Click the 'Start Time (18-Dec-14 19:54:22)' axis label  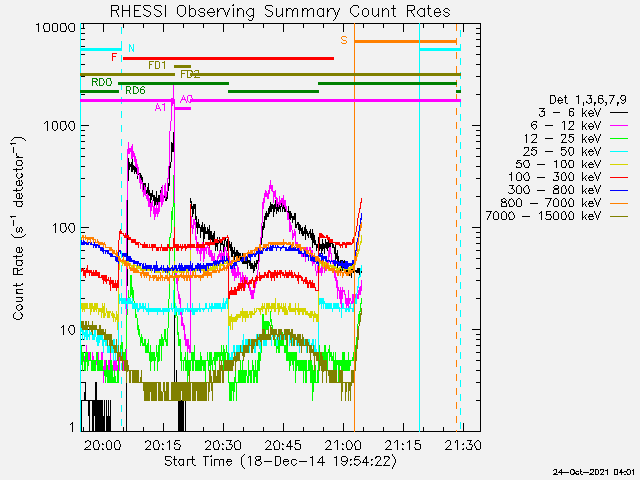tap(280, 461)
